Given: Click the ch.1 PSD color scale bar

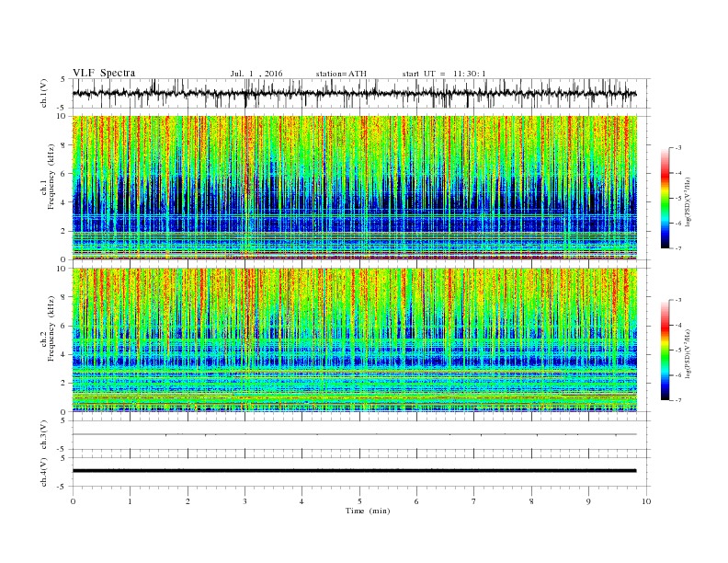Looking at the screenshot, I should click(665, 199).
